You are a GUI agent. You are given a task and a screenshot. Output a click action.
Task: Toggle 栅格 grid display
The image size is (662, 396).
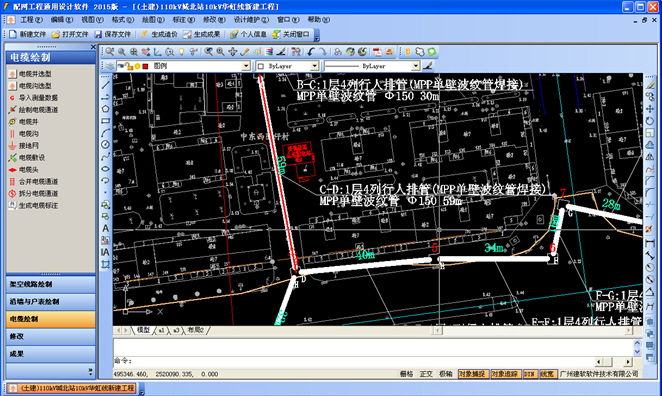406,374
